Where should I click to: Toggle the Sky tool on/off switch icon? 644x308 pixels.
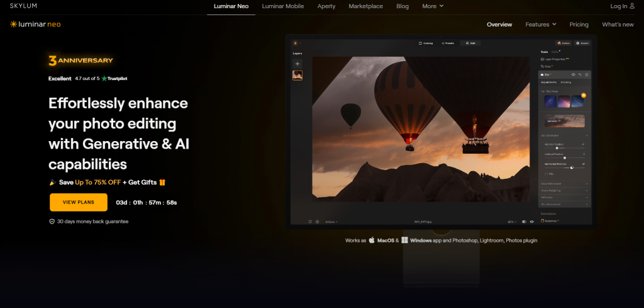click(587, 75)
